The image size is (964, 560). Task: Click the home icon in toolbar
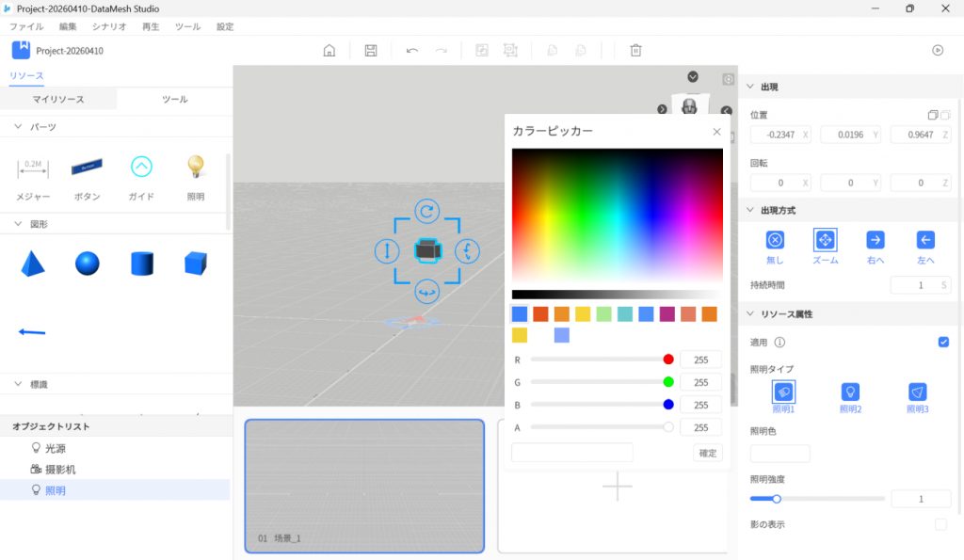coord(329,51)
